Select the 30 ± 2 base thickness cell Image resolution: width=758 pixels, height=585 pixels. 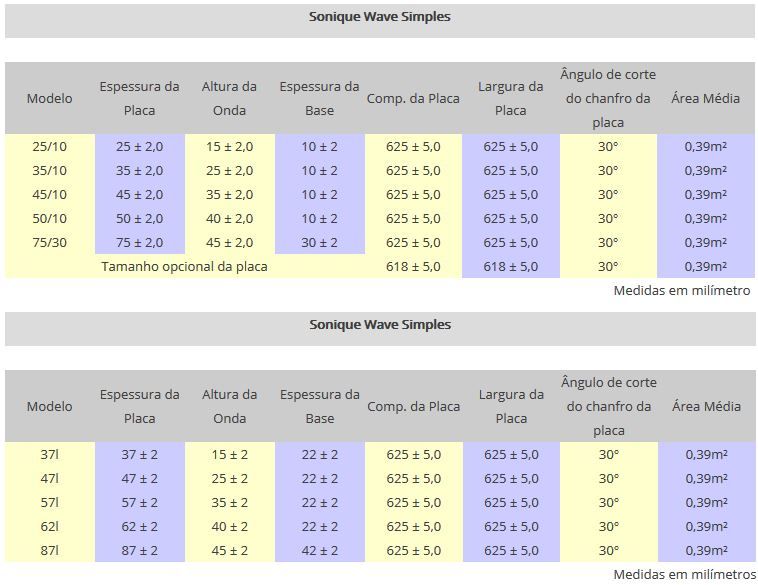(x=319, y=242)
